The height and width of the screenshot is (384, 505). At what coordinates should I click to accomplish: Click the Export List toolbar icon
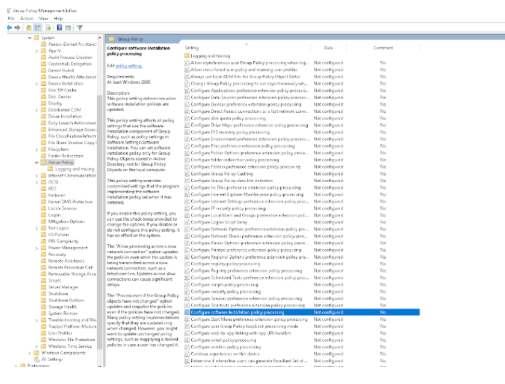(x=49, y=28)
